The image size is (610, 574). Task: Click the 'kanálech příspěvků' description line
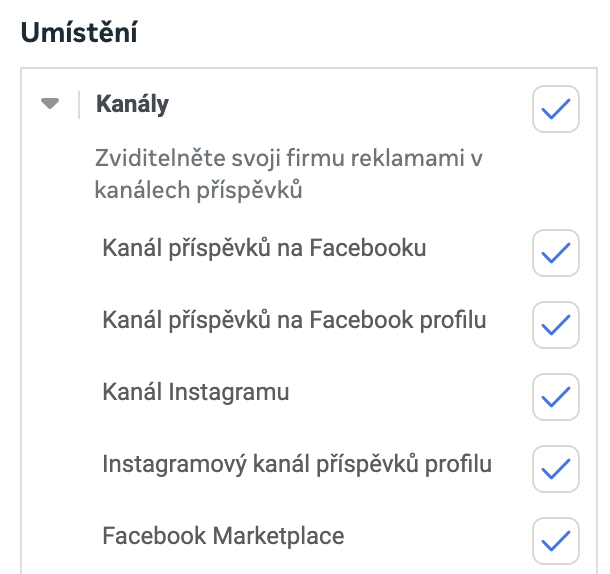coord(198,190)
